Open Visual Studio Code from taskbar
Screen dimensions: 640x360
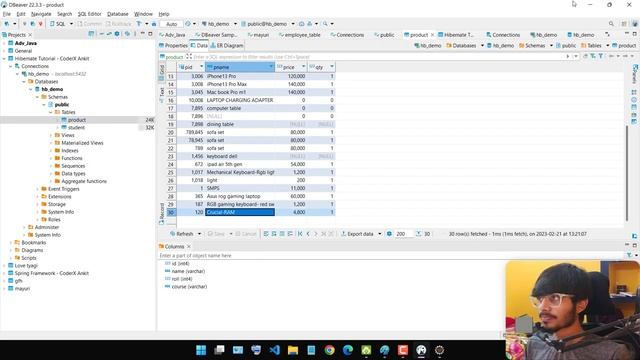pos(275,350)
